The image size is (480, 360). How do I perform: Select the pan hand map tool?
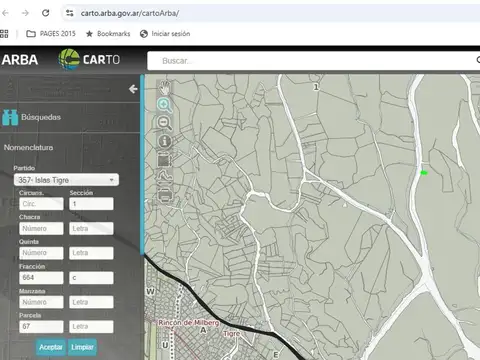165,87
